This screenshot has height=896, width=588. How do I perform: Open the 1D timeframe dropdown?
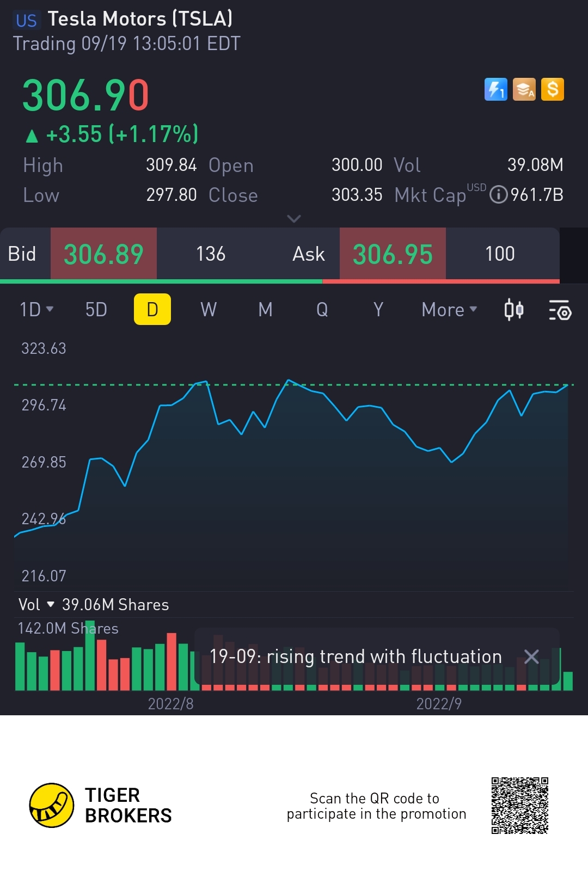tap(36, 310)
